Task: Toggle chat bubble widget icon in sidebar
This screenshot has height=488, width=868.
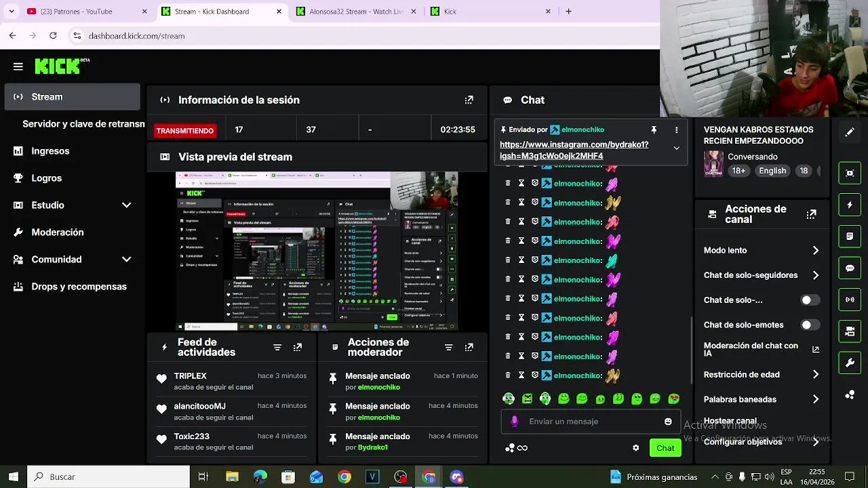Action: point(850,268)
